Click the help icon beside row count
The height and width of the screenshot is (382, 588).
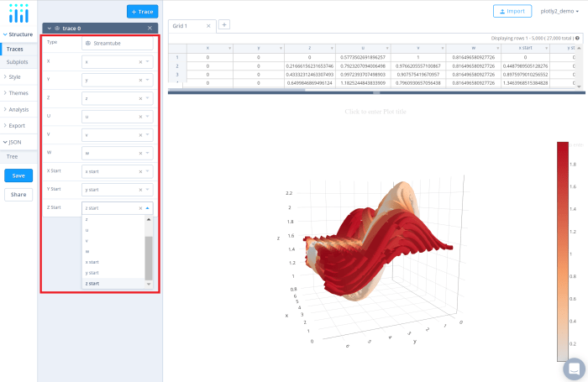click(577, 39)
